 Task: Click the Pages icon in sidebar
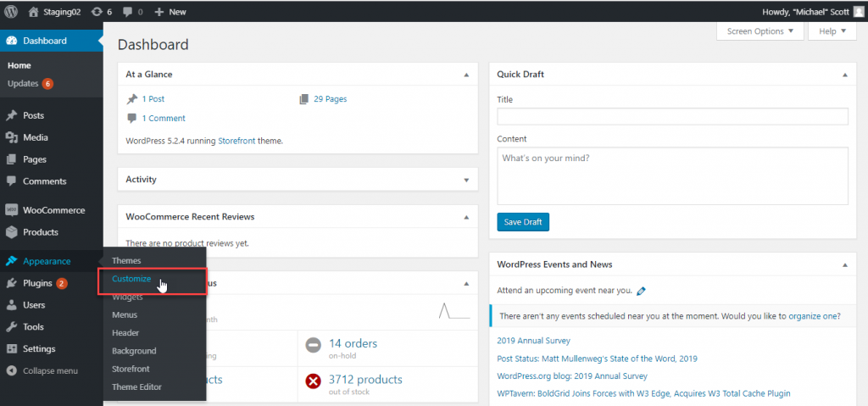tap(11, 159)
